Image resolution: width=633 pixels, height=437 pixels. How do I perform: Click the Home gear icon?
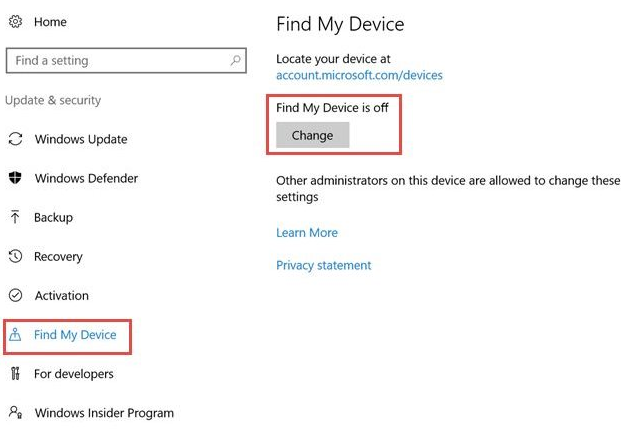point(15,22)
